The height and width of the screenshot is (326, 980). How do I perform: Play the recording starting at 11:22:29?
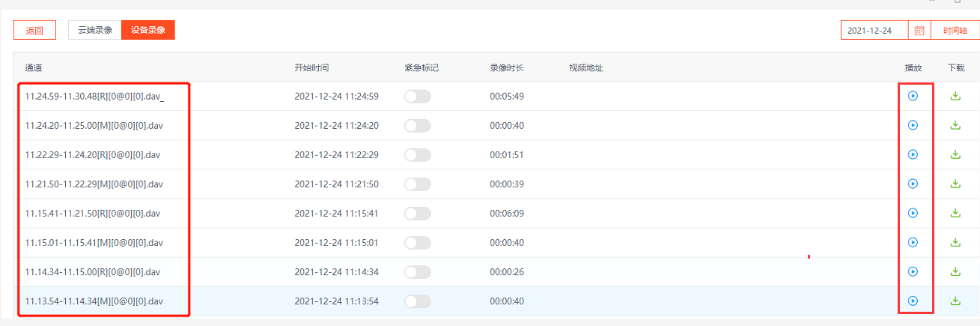point(913,154)
